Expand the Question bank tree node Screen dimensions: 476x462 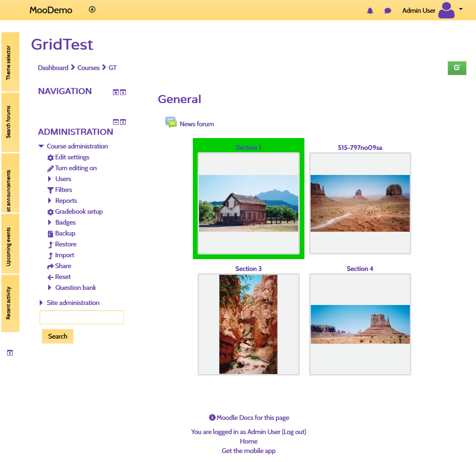click(x=50, y=288)
